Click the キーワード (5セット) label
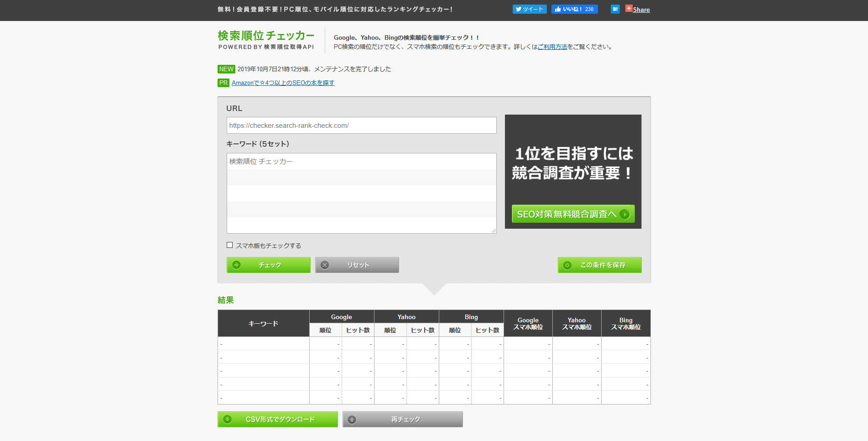Viewport: 868px width, 441px height. [258, 143]
